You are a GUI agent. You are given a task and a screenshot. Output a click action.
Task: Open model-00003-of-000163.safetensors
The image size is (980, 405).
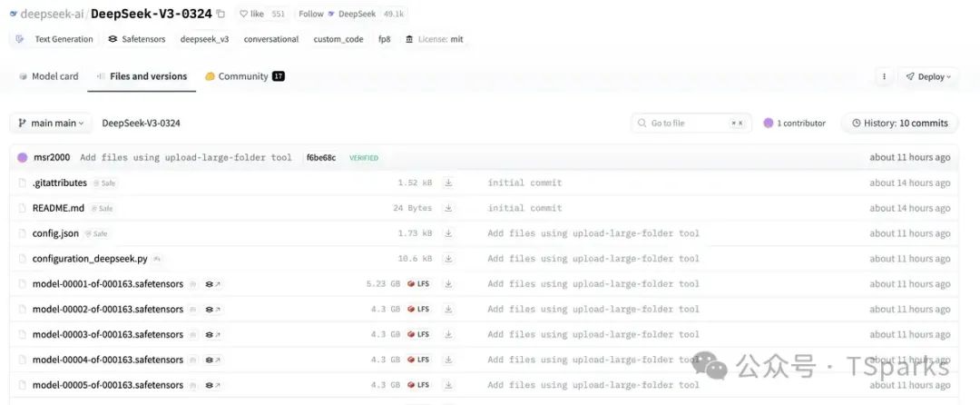107,334
